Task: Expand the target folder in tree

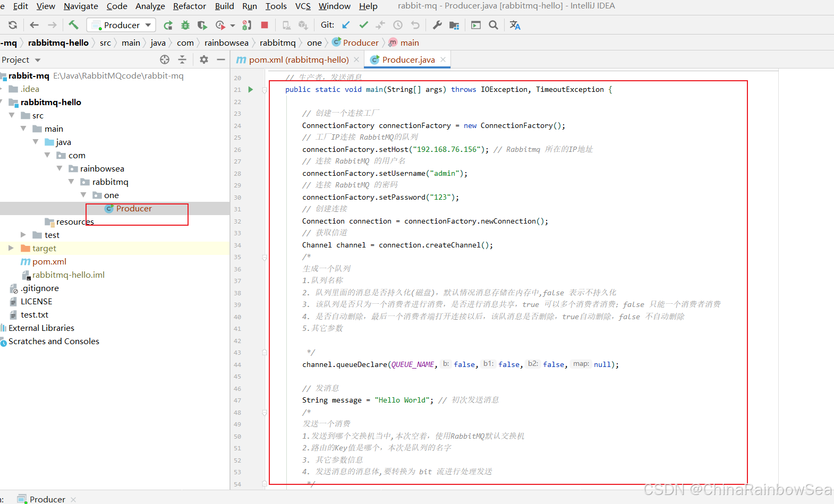Action: (x=11, y=248)
